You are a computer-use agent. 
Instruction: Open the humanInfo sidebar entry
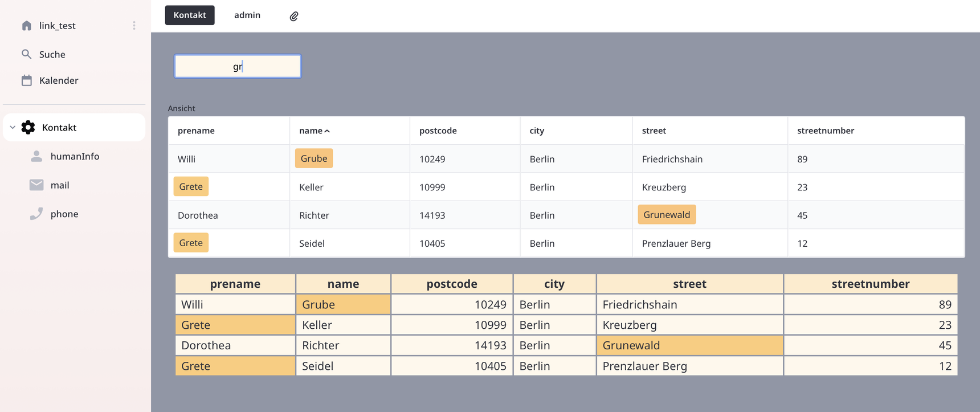75,156
